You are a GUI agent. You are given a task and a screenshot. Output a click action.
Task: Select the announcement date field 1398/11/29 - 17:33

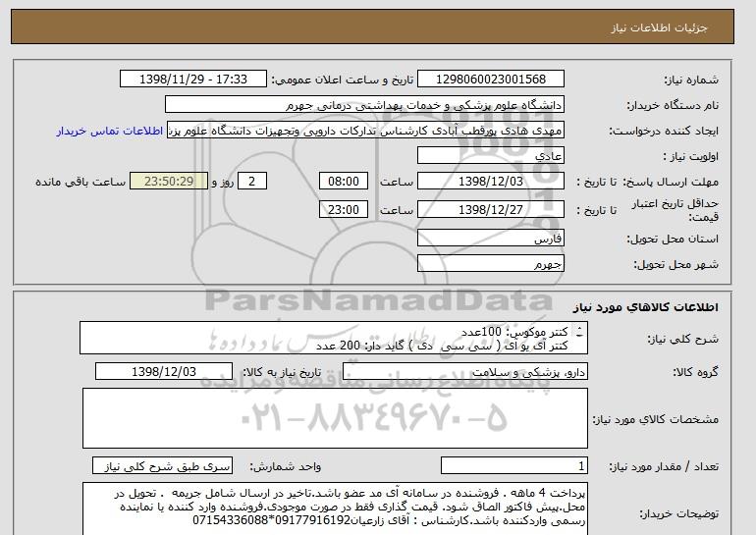click(192, 80)
